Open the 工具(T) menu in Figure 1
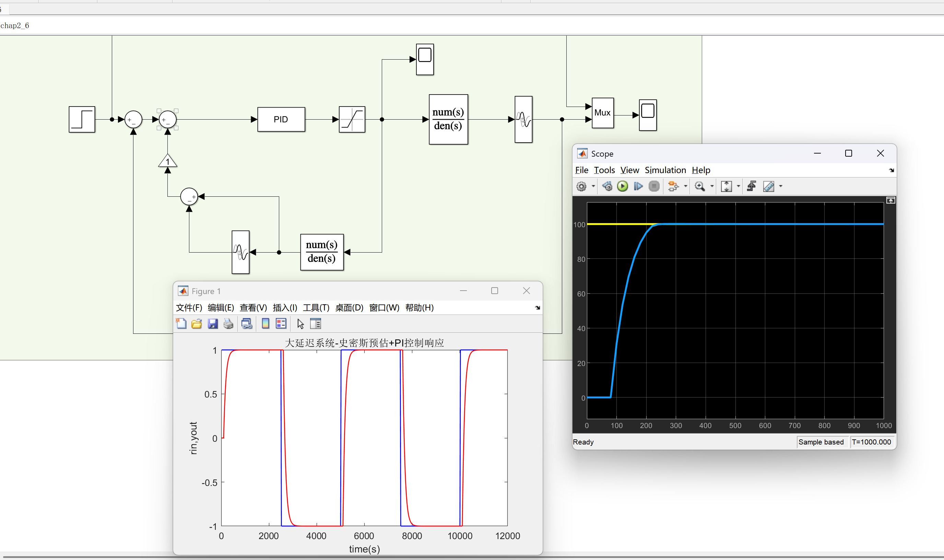This screenshot has height=560, width=944. tap(316, 307)
